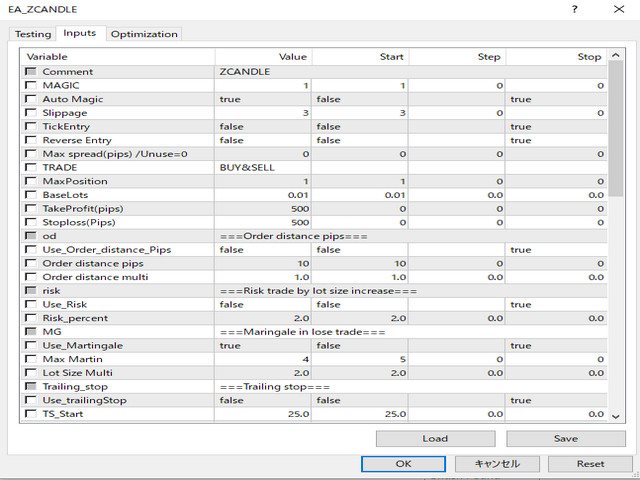
Task: Toggle the MAGIC optimization checkbox
Action: pyautogui.click(x=31, y=86)
